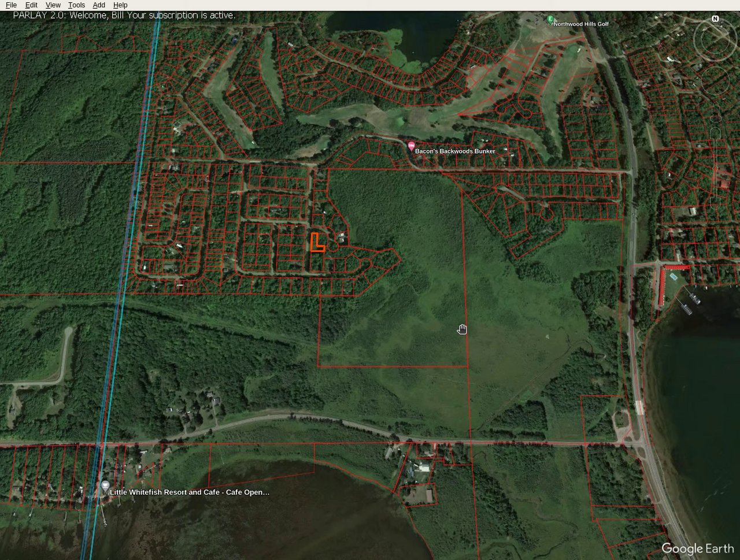740x560 pixels.
Task: Click the vertical zoom slider
Action: (715, 168)
